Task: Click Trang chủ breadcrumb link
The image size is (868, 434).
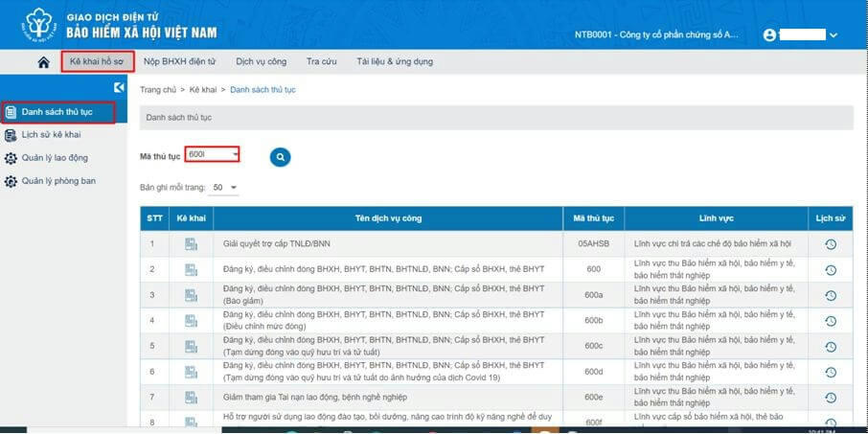Action: pyautogui.click(x=157, y=89)
